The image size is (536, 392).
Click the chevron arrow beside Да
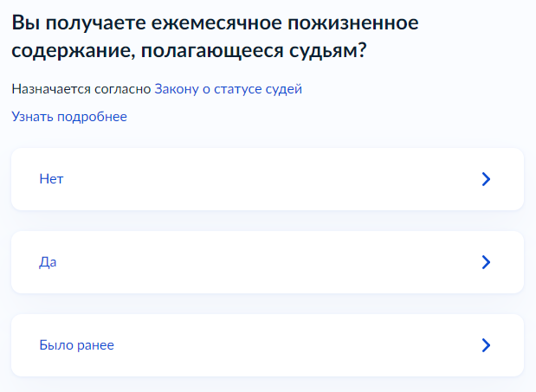[x=486, y=262]
